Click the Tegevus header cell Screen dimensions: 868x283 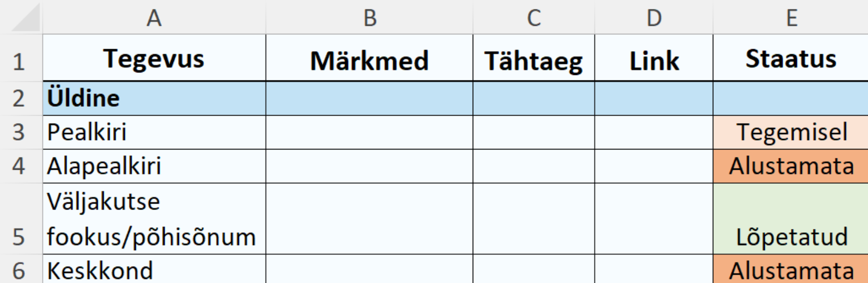pos(154,59)
